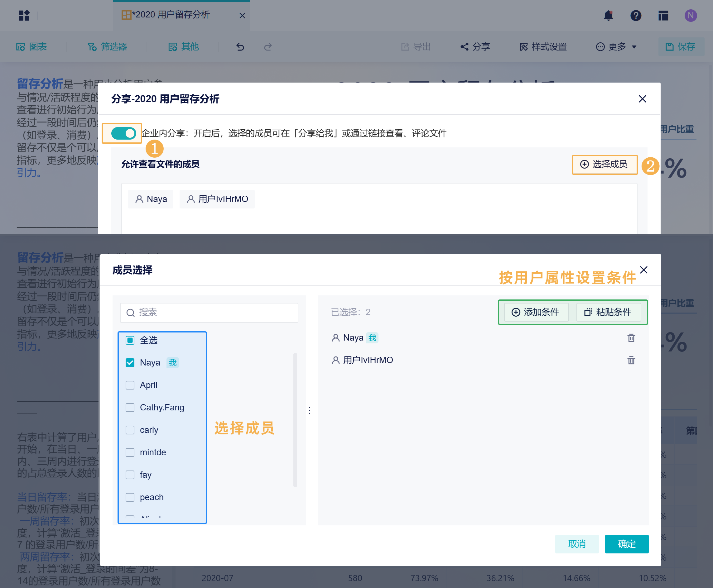
Task: Remove 用户IvIHrMO with trash icon
Action: 631,360
